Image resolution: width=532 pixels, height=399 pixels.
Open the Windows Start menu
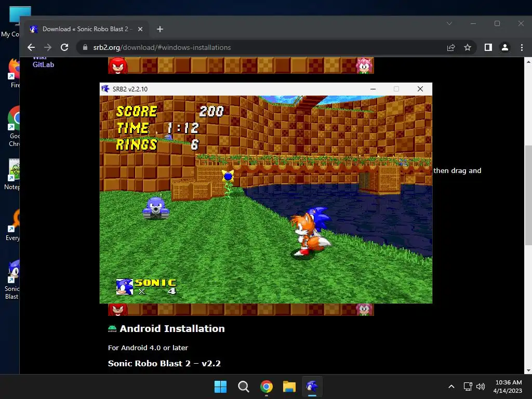click(220, 387)
